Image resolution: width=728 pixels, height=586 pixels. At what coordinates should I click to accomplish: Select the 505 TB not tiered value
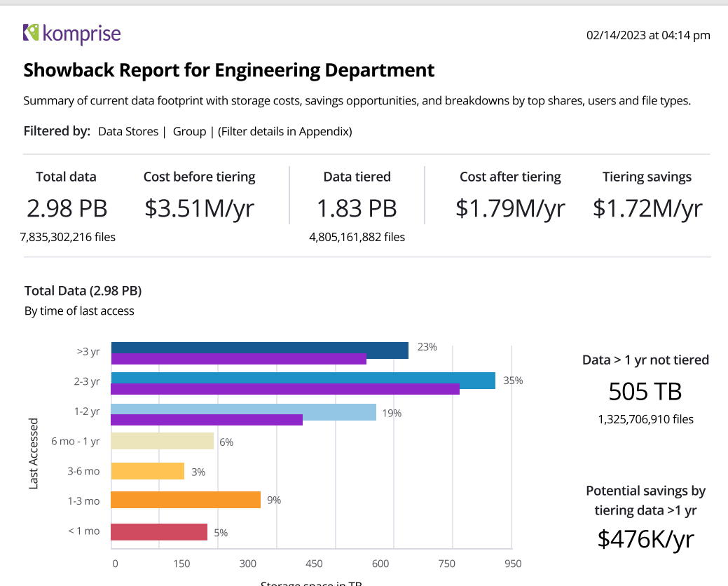645,390
